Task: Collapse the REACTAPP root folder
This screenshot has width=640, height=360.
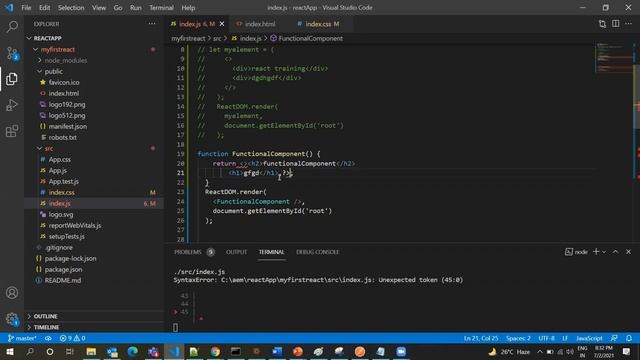Action: point(47,38)
